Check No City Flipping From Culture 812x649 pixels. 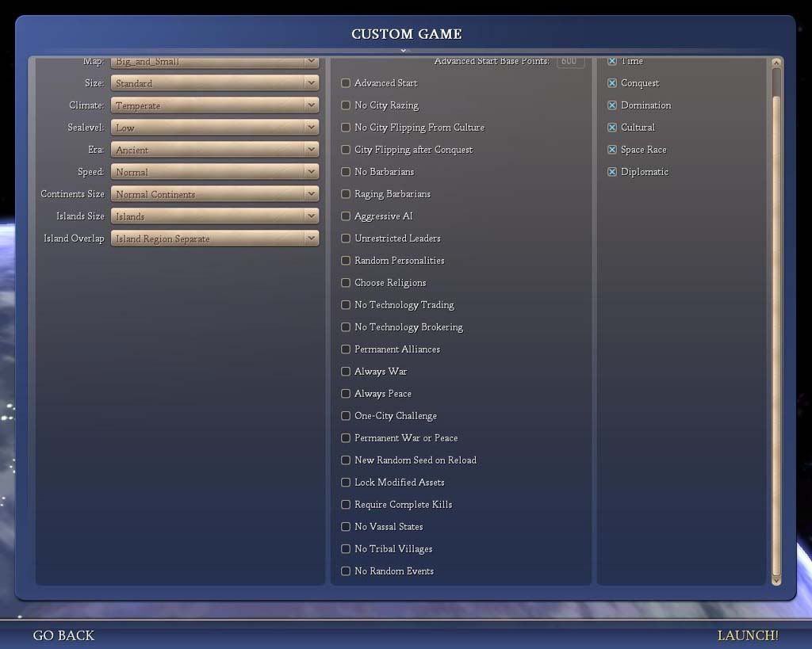point(346,128)
